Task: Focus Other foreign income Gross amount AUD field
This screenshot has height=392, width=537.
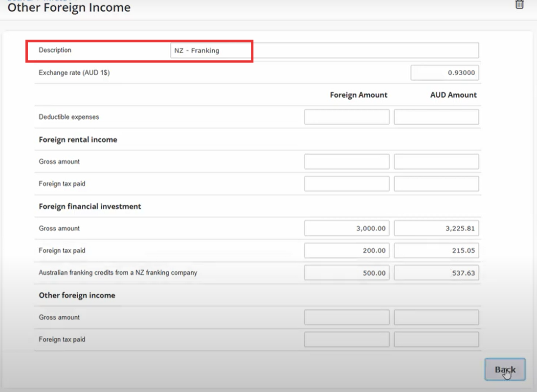Action: pyautogui.click(x=436, y=317)
